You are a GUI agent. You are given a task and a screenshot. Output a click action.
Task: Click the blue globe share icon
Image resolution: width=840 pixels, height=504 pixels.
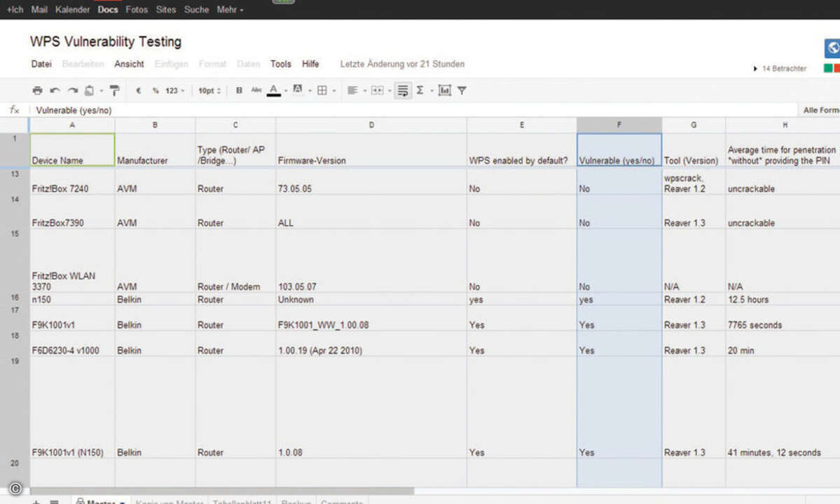(832, 48)
